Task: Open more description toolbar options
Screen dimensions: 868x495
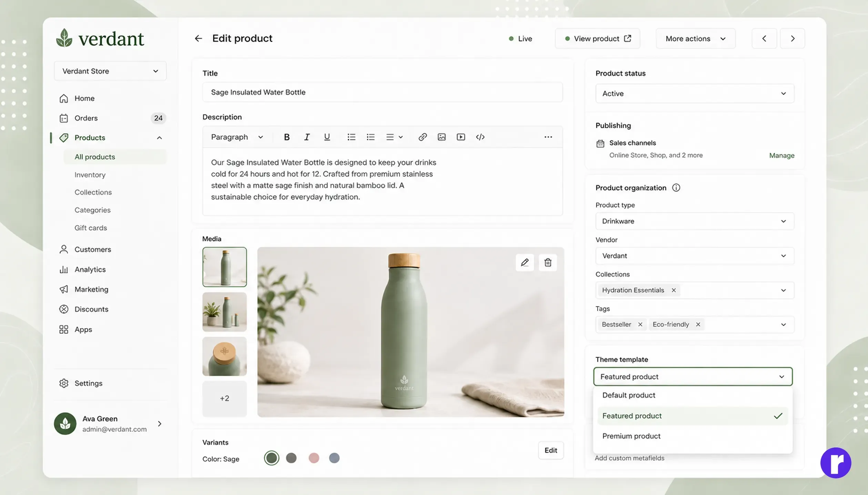Action: [548, 137]
